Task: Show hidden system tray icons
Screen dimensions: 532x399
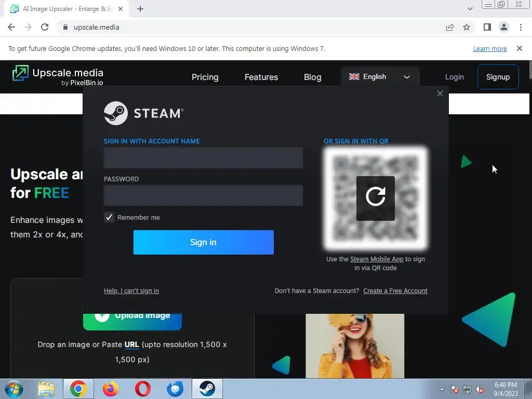Action: 442,389
